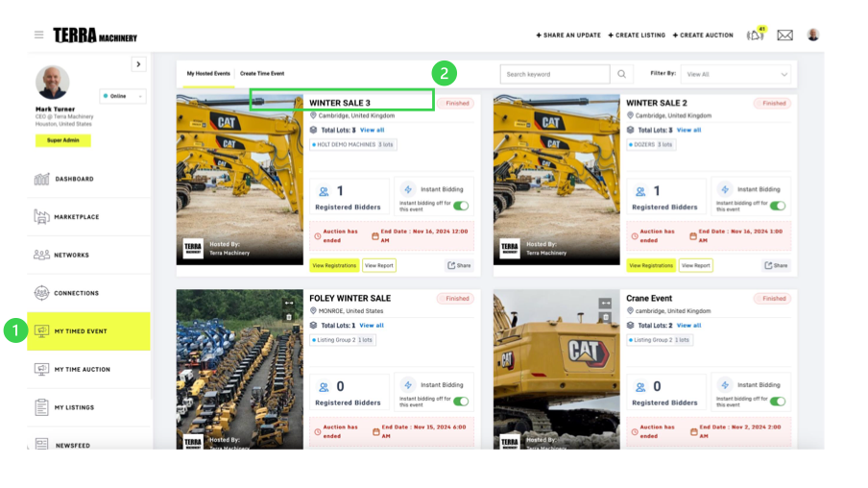Image resolution: width=868 pixels, height=488 pixels.
Task: Open the Filter By View All dropdown
Action: click(x=735, y=74)
